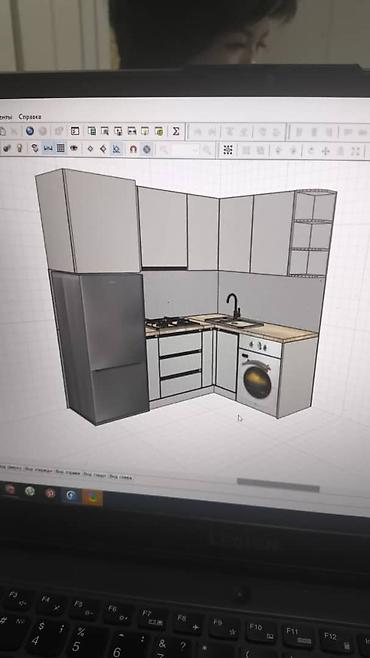Click the dotted selection square icon
This screenshot has width=370, height=658.
pyautogui.click(x=228, y=150)
